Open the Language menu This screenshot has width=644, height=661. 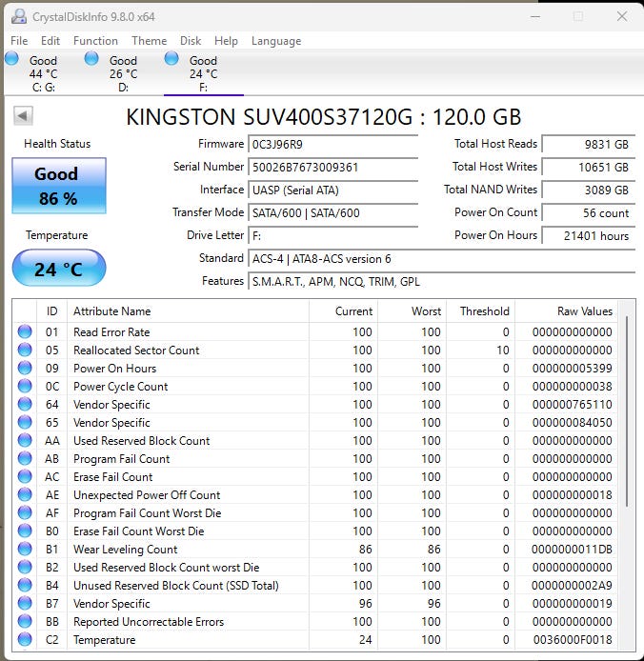(x=276, y=41)
